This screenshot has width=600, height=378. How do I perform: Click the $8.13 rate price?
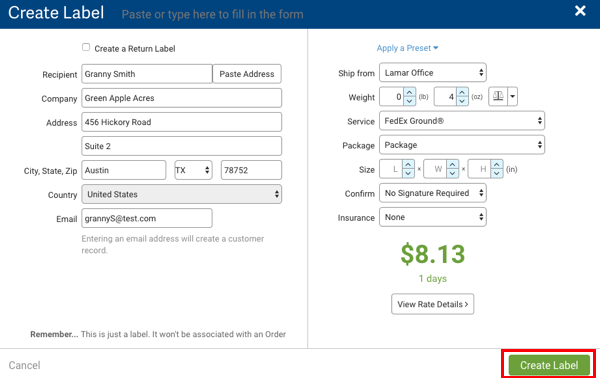pyautogui.click(x=433, y=254)
